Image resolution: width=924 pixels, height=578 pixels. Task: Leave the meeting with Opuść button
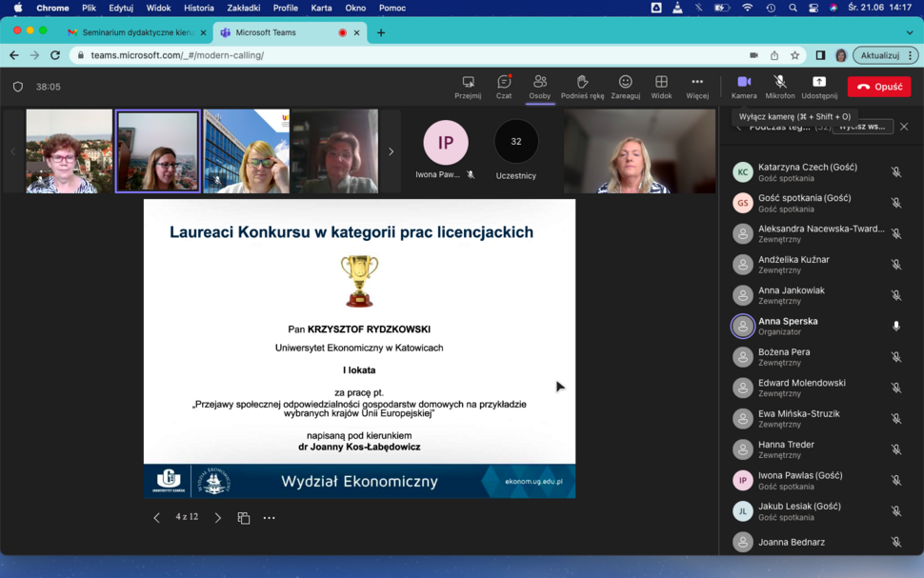(x=878, y=87)
